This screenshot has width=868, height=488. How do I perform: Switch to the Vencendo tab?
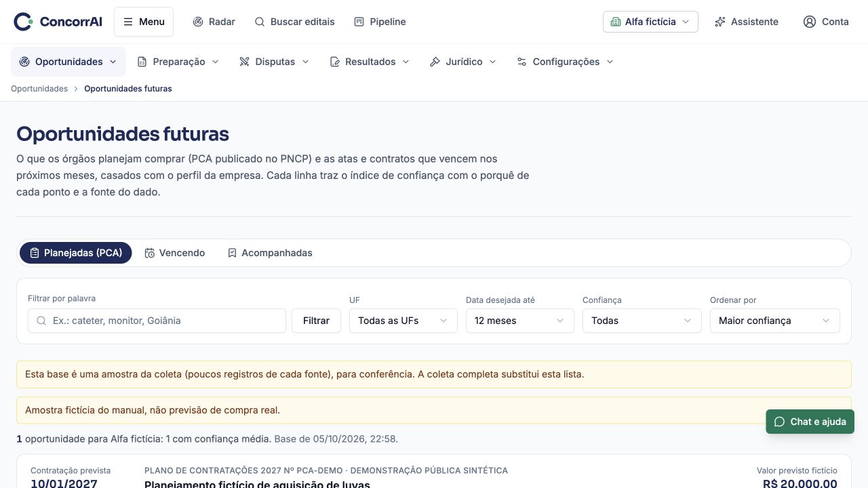(x=175, y=253)
